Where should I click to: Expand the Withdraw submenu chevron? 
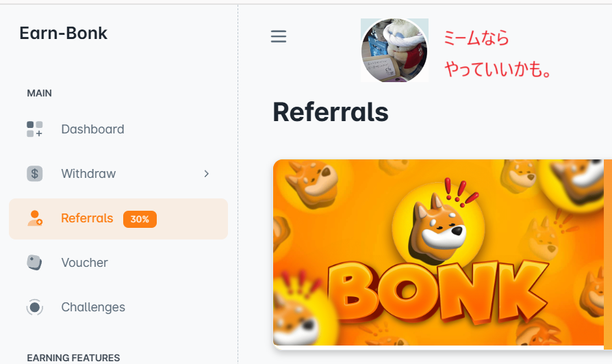click(207, 174)
